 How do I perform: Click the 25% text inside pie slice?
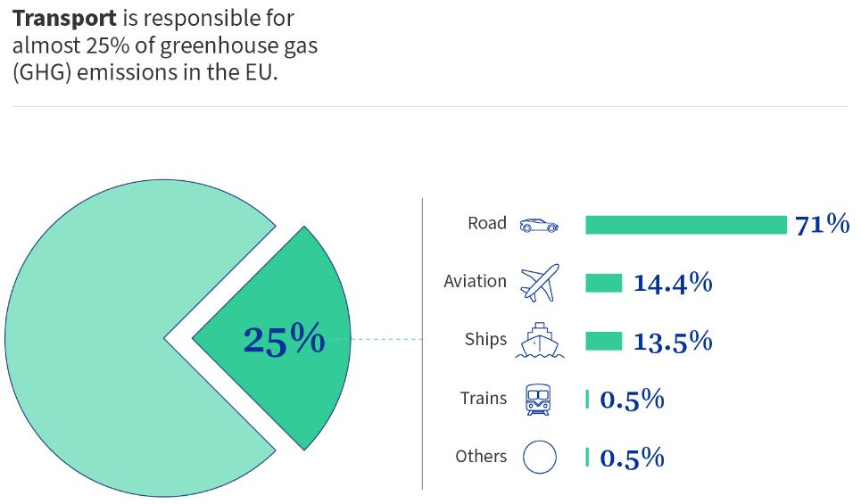[284, 339]
